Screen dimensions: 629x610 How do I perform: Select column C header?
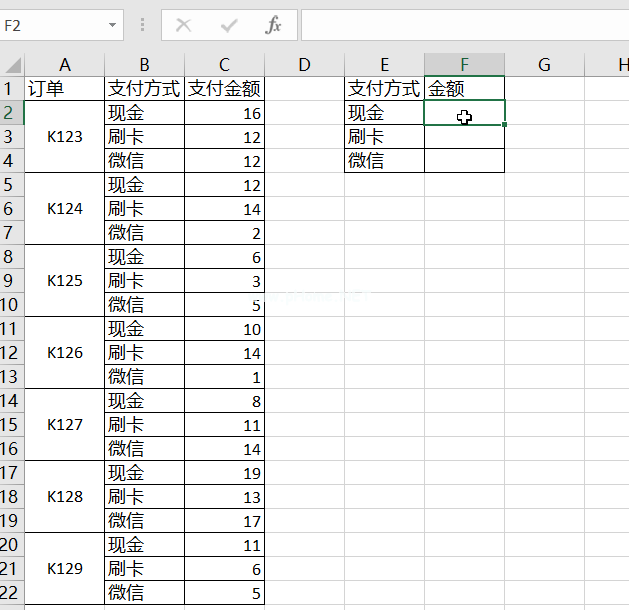[224, 65]
